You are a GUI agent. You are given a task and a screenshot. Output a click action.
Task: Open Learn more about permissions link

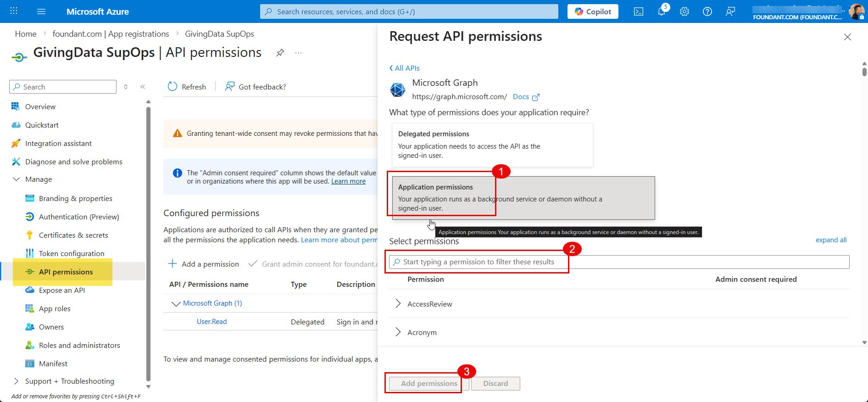tap(339, 240)
